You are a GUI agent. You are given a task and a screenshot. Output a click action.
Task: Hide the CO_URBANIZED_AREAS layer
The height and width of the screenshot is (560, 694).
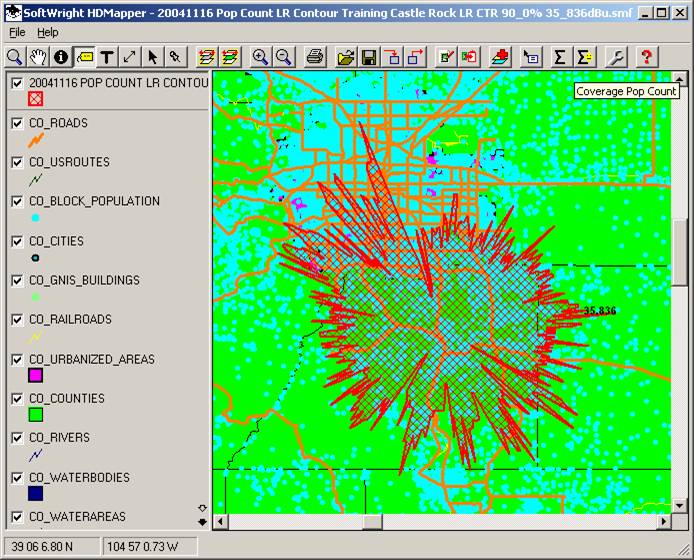coord(17,359)
